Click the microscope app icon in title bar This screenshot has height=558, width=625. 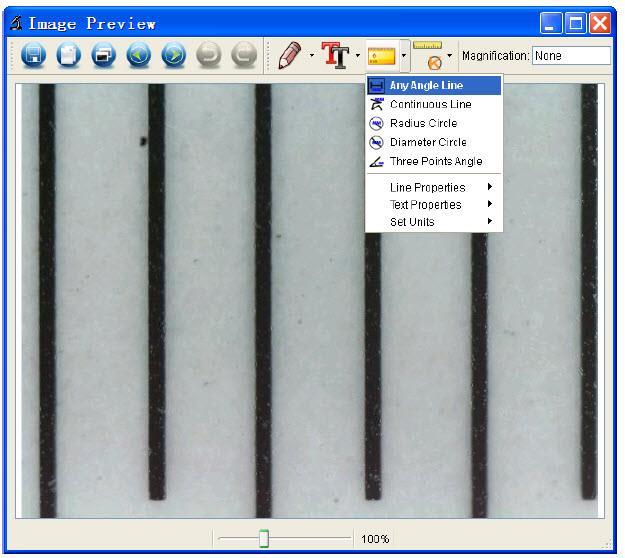[16, 23]
